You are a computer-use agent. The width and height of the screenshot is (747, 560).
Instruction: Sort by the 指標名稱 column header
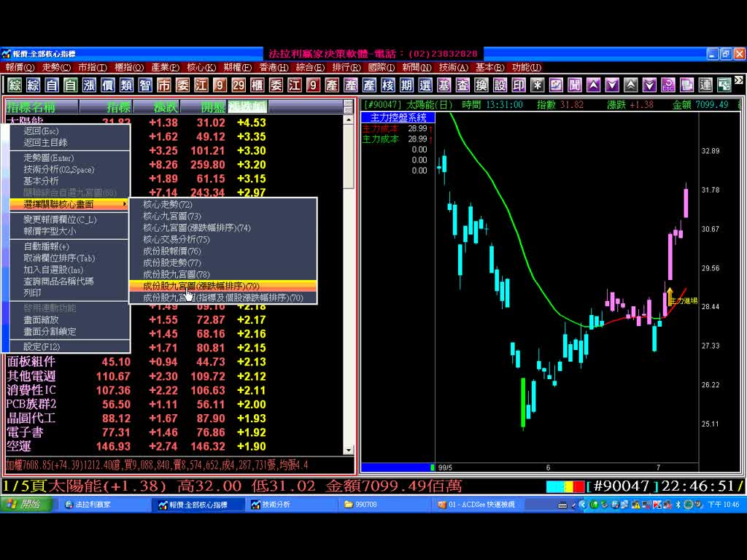[x=42, y=106]
